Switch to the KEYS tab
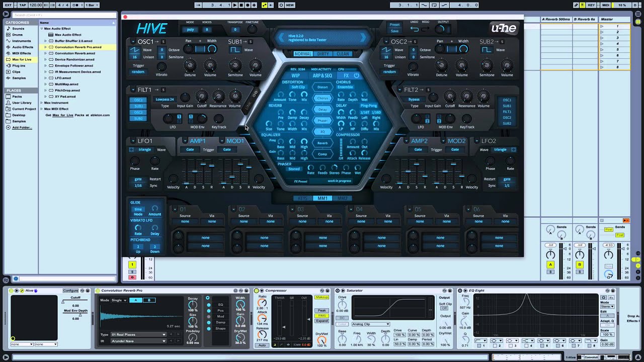This screenshot has height=362, width=644. click(303, 198)
